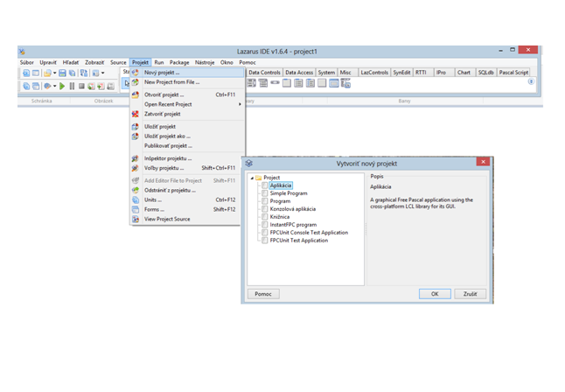Click the Step Out debug icon
This screenshot has height=392, width=565.
110,86
